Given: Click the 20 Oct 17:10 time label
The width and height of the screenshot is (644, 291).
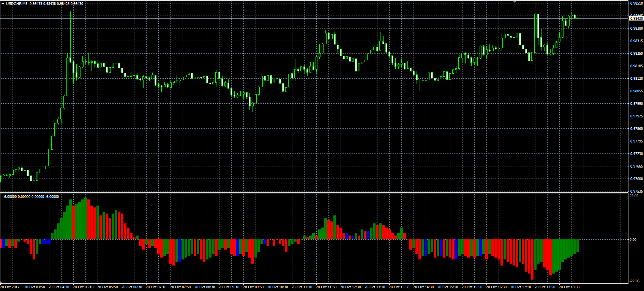Looking at the screenshot, I should pyautogui.click(x=521, y=287).
